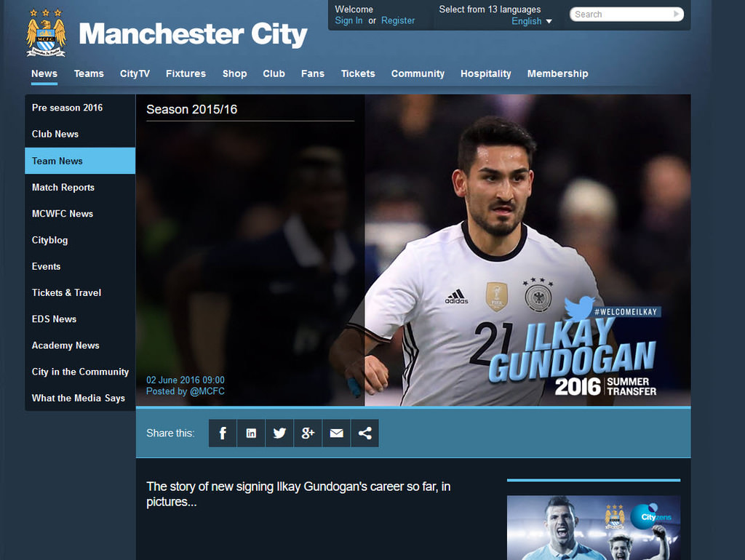Image resolution: width=745 pixels, height=560 pixels.
Task: Click the Sign In link
Action: coord(348,20)
